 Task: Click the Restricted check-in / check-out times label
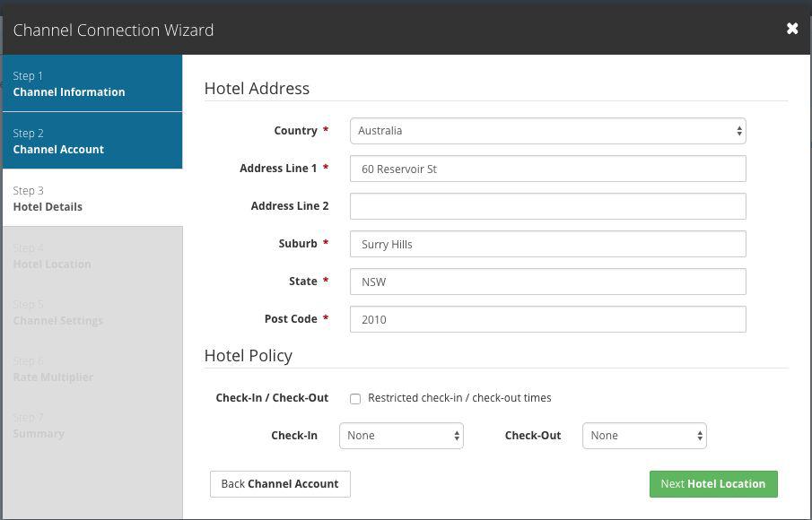coord(459,398)
